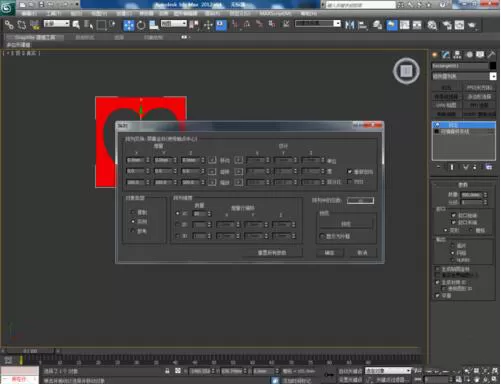The width and height of the screenshot is (501, 384).
Task: Open the Material Editor icon
Action: (x=432, y=25)
